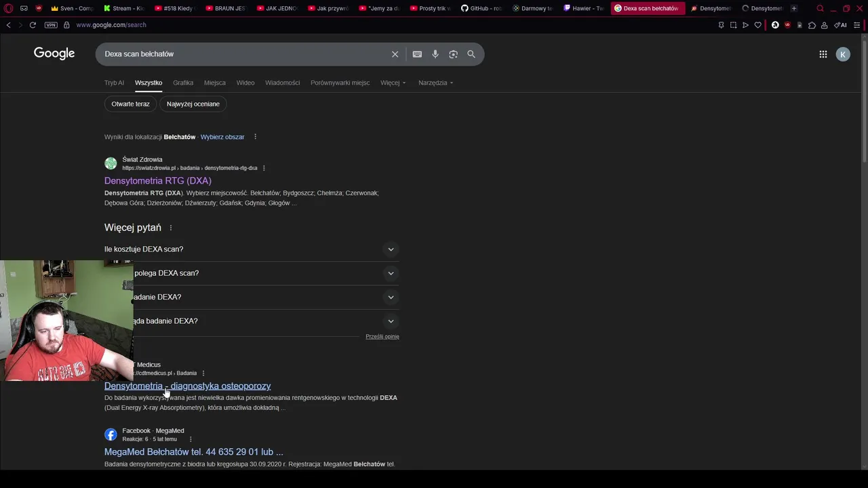The height and width of the screenshot is (488, 868).
Task: Click the Facebook result favicon
Action: point(111,435)
